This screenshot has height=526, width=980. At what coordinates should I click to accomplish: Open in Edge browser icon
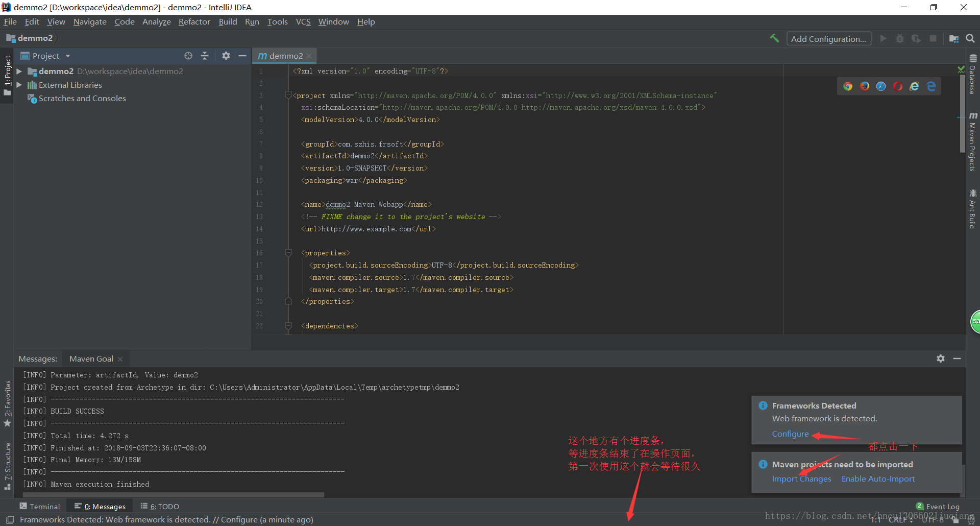[931, 86]
